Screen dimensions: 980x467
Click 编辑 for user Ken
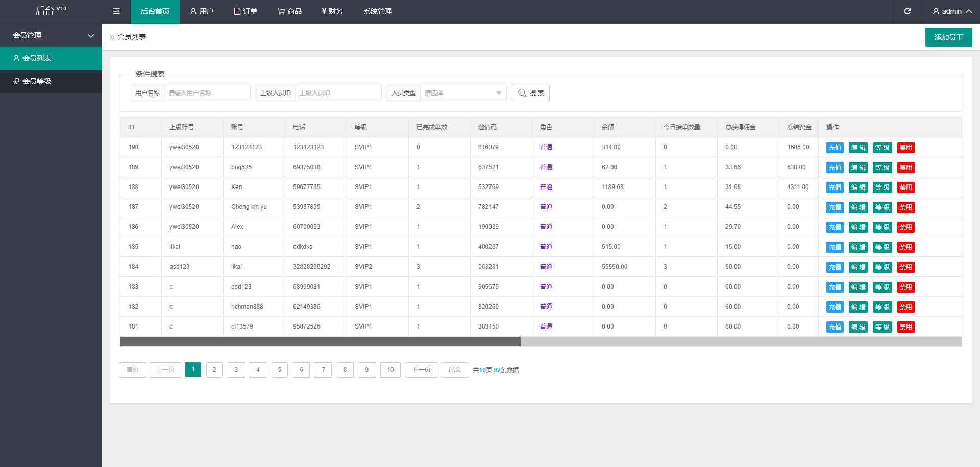pyautogui.click(x=858, y=188)
